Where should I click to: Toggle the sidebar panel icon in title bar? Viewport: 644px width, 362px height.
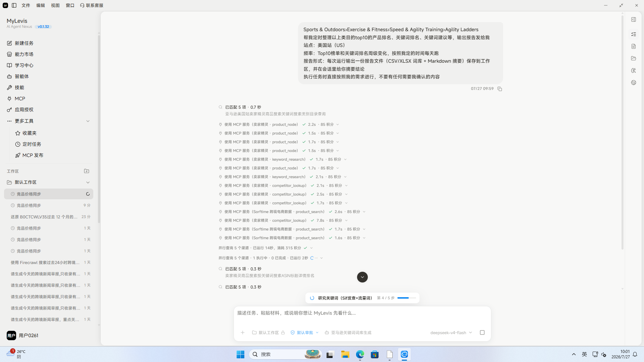[x=14, y=5]
